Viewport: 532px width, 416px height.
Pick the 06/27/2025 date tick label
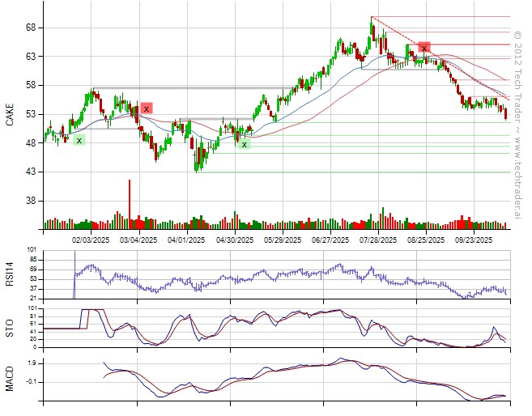coord(330,240)
